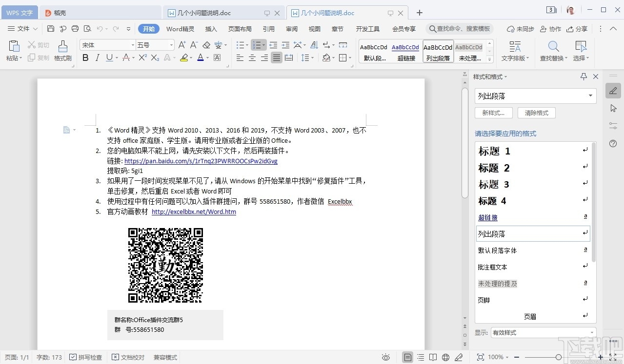
Task: Click the Decrease Font Size icon
Action: coord(194,45)
